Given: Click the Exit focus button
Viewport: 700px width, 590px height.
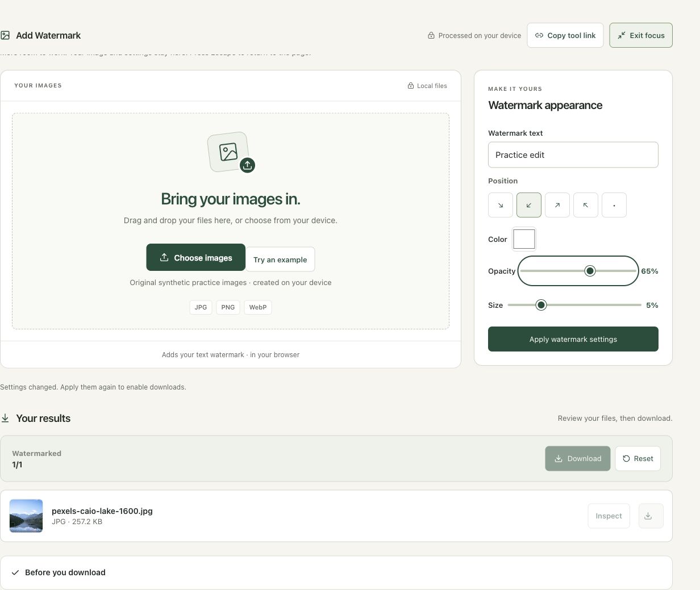Looking at the screenshot, I should [x=641, y=35].
